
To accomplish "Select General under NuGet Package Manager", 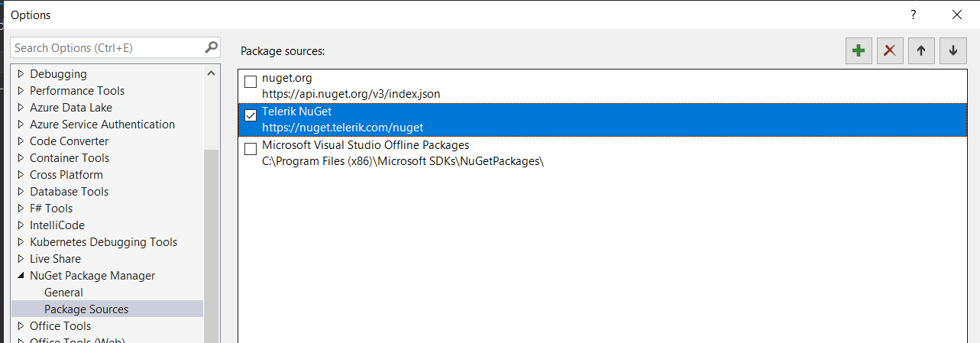I will pyautogui.click(x=63, y=293).
